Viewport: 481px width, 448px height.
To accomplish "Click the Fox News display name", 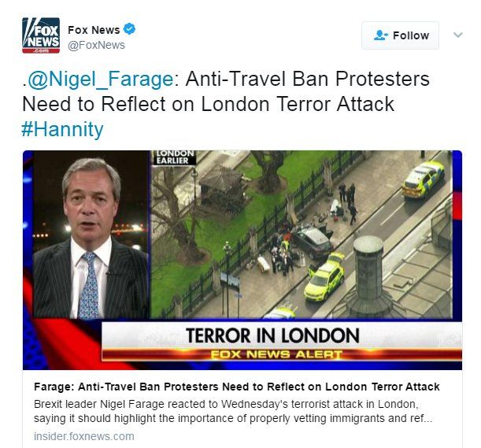I will tap(94, 30).
